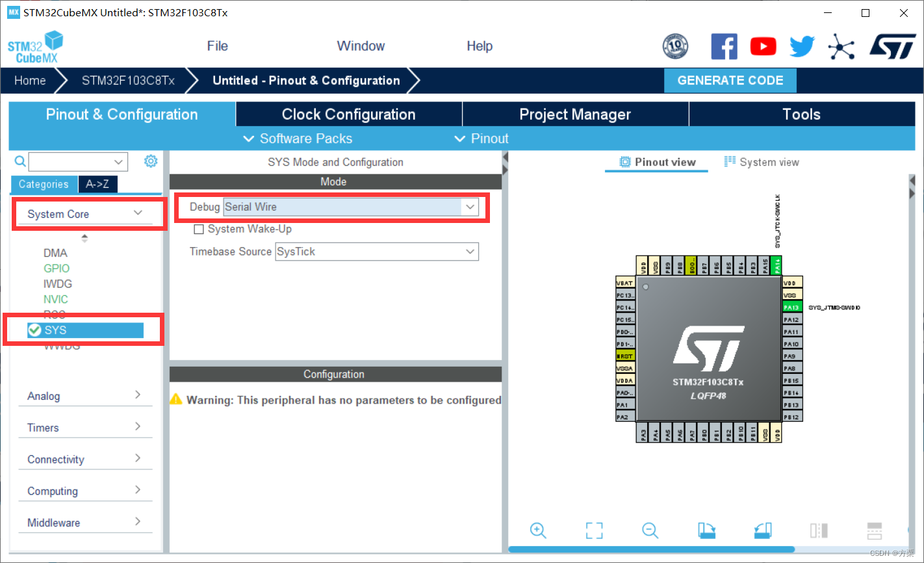Select the DMA peripheral

click(55, 253)
